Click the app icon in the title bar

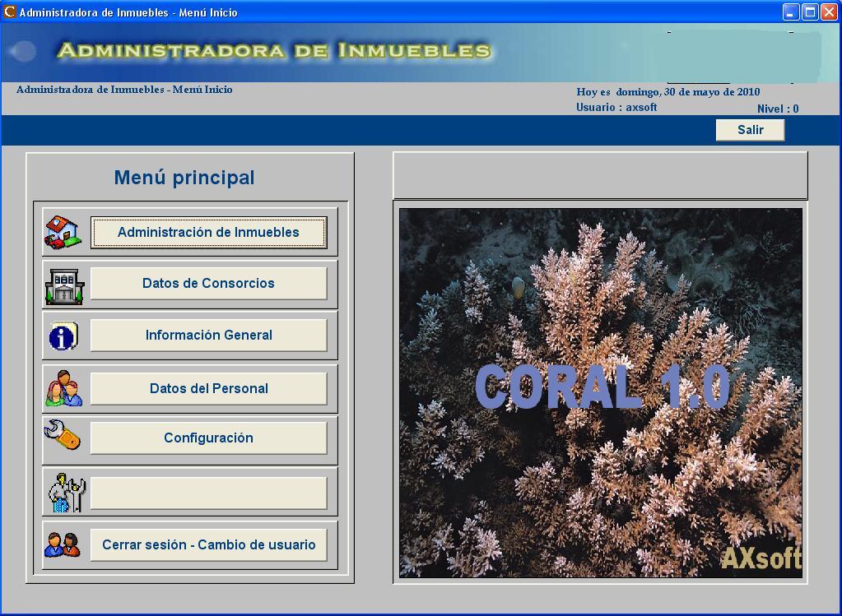[x=9, y=12]
